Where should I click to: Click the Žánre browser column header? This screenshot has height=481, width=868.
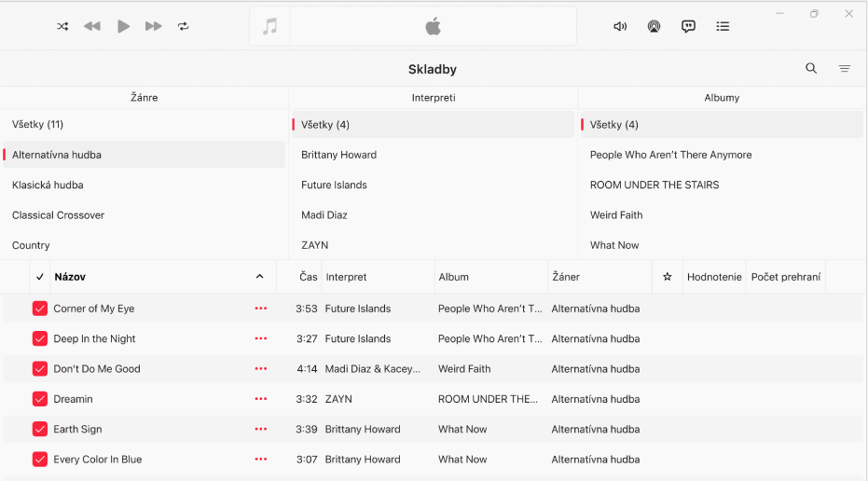(144, 98)
